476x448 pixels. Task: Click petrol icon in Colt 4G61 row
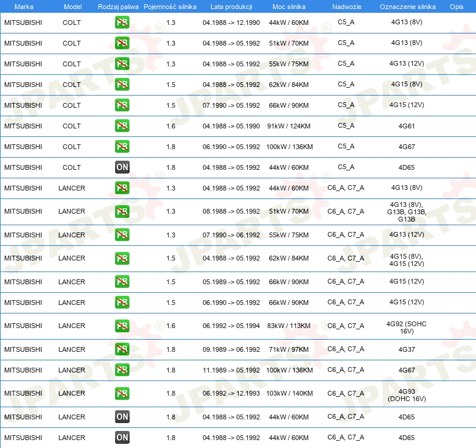pyautogui.click(x=122, y=126)
